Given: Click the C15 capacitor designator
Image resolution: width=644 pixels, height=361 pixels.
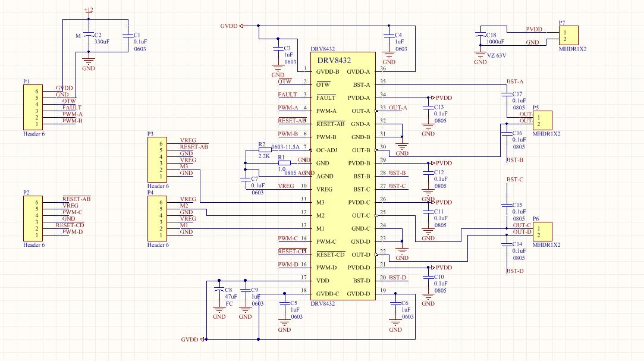Looking at the screenshot, I should pyautogui.click(x=517, y=205).
